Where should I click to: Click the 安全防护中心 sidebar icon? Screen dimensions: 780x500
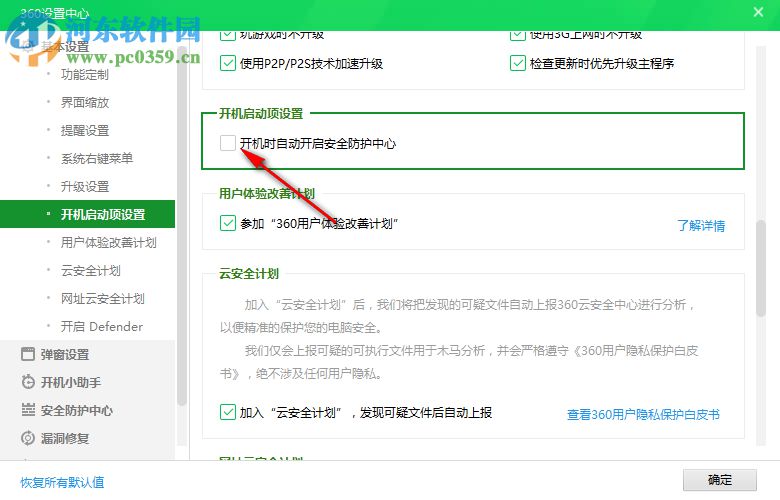pyautogui.click(x=28, y=410)
